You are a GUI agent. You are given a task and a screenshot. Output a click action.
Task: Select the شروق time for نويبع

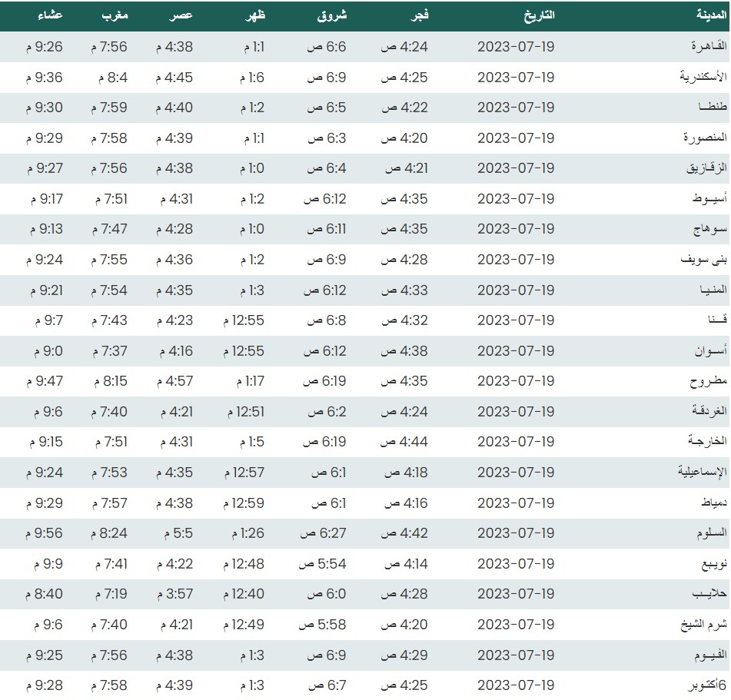[317, 564]
